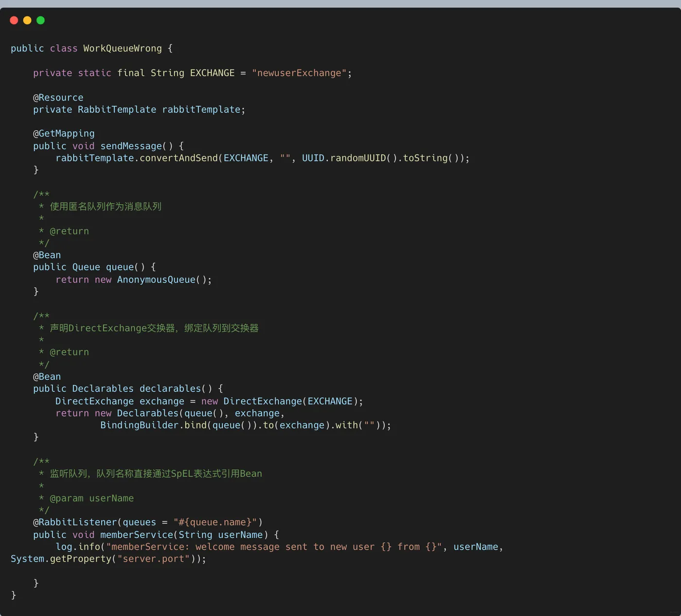Click the "@param userName" doc tag
Image resolution: width=681 pixels, height=616 pixels.
[x=91, y=498]
